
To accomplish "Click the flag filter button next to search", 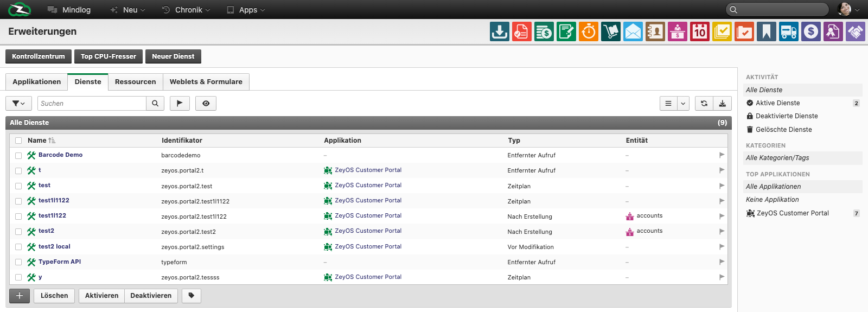I will [180, 104].
